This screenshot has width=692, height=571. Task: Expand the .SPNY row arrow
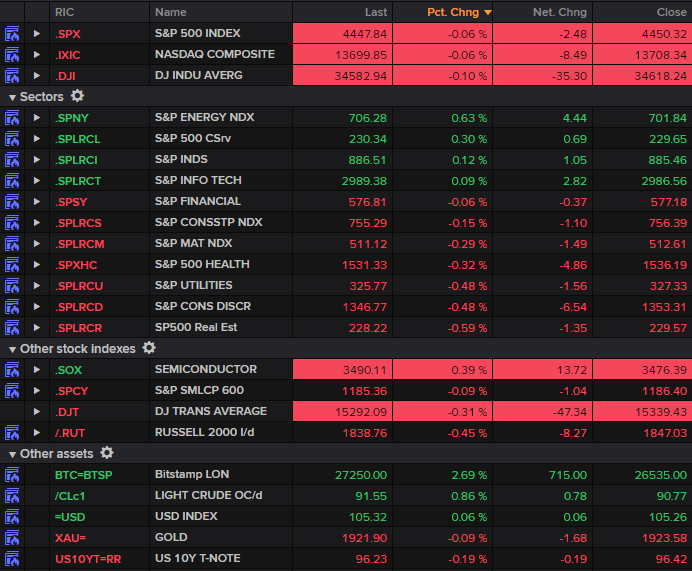37,118
